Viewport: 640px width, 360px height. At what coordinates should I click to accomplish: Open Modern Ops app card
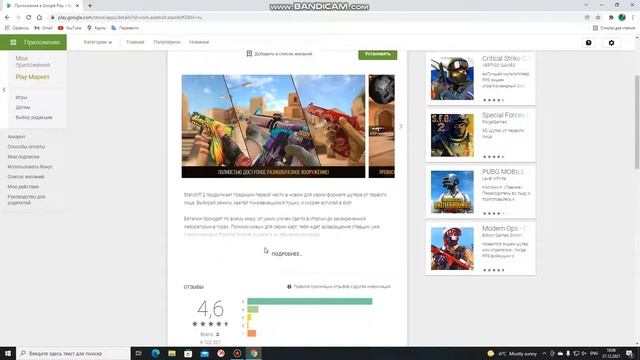(x=480, y=249)
